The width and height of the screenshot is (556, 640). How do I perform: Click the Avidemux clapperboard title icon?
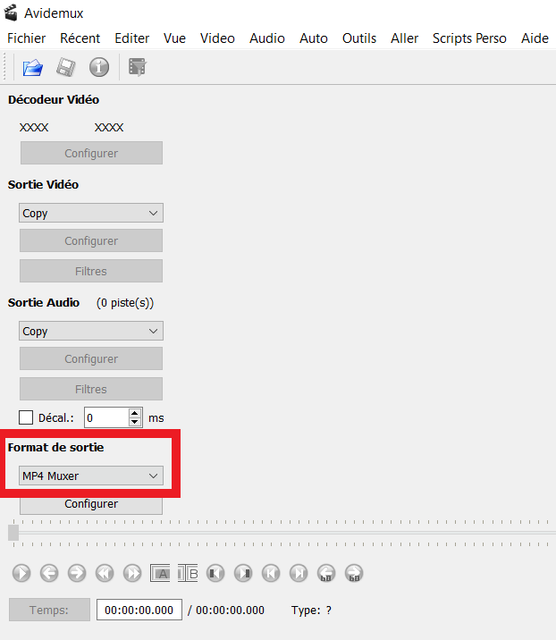coord(11,13)
